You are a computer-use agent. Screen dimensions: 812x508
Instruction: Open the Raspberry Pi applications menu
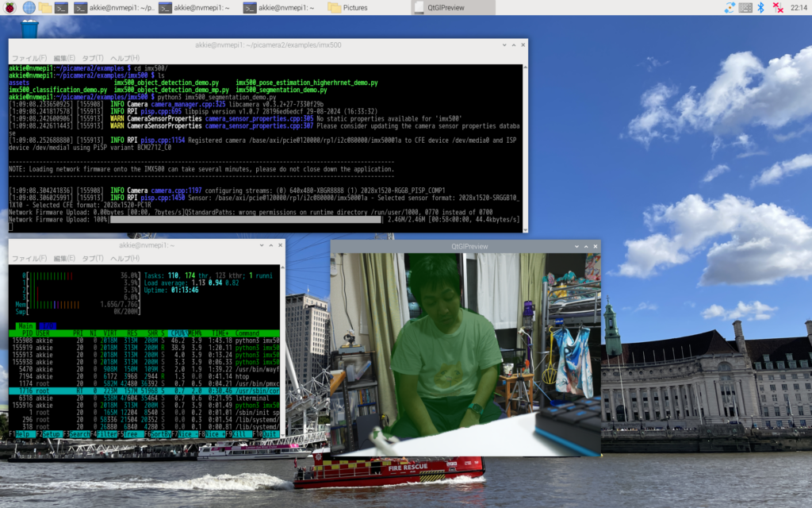(x=10, y=7)
